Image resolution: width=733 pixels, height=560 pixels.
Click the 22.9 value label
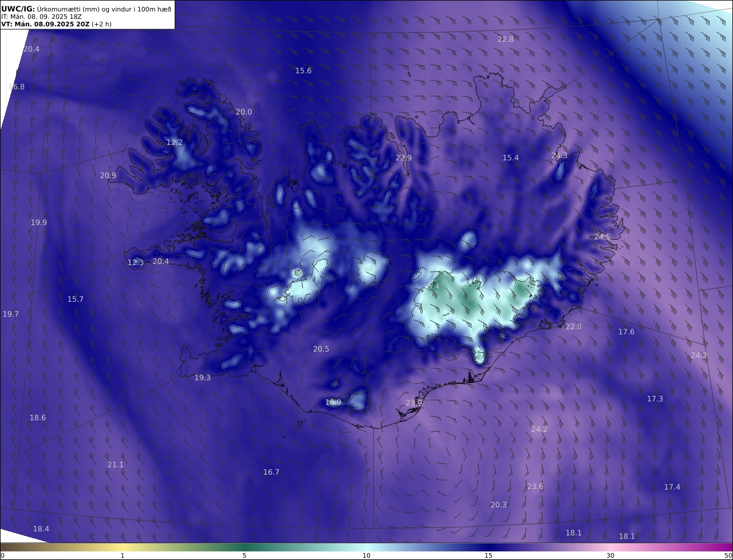tap(404, 158)
